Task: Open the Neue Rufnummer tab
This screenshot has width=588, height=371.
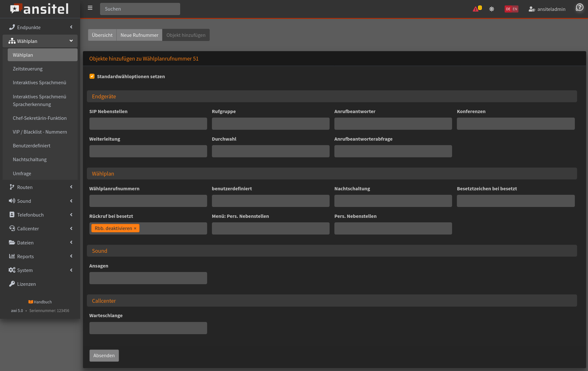Action: click(139, 35)
